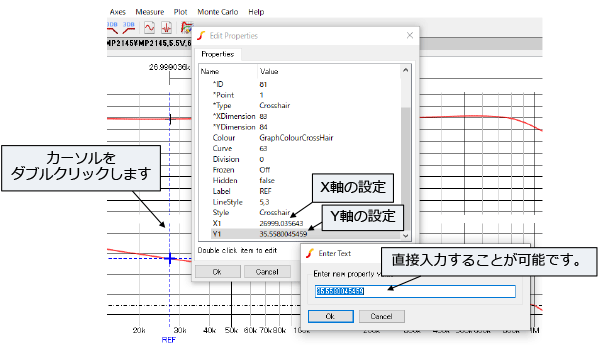Click the 26.999036k cursor readout

(169, 67)
